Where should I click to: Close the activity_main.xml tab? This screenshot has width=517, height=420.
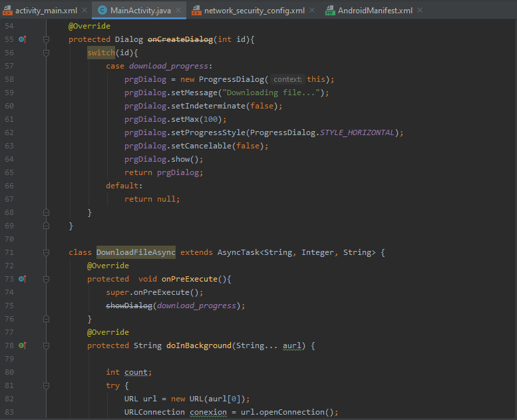(x=85, y=10)
